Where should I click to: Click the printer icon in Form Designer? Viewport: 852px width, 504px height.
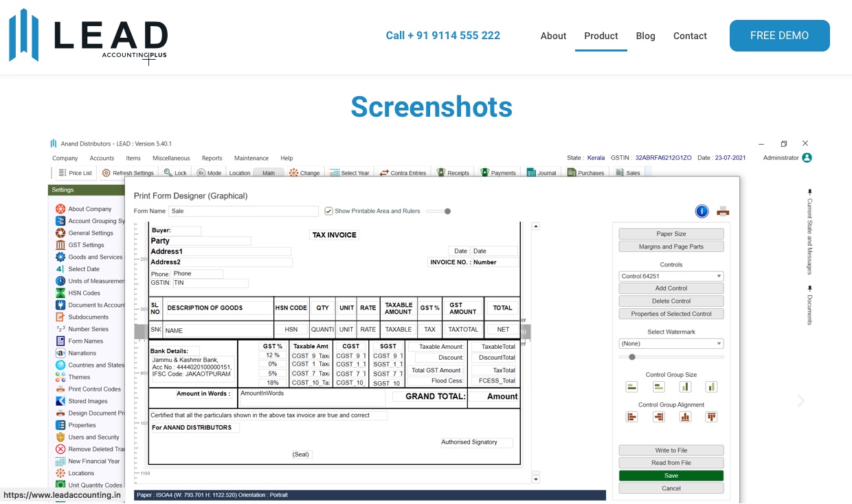click(x=723, y=211)
